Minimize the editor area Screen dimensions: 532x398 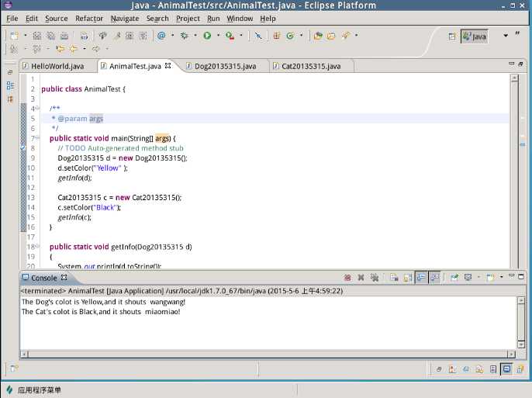tap(512, 64)
